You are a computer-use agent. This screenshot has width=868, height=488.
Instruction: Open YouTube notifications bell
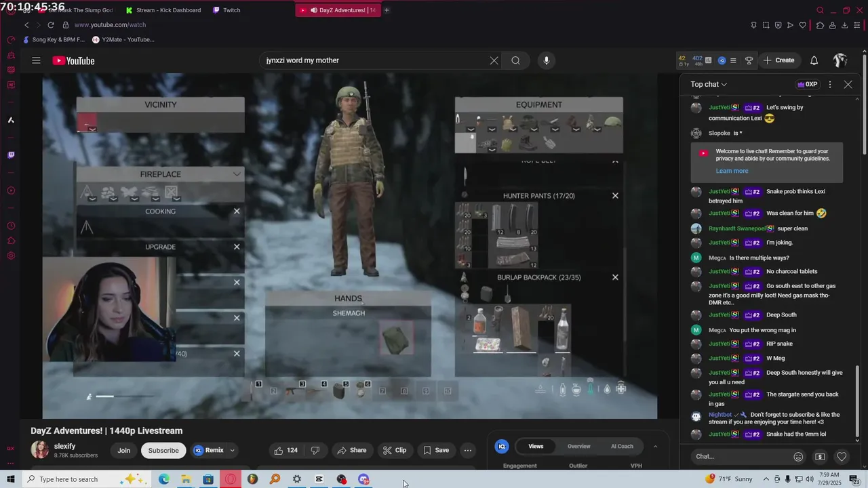tap(814, 60)
